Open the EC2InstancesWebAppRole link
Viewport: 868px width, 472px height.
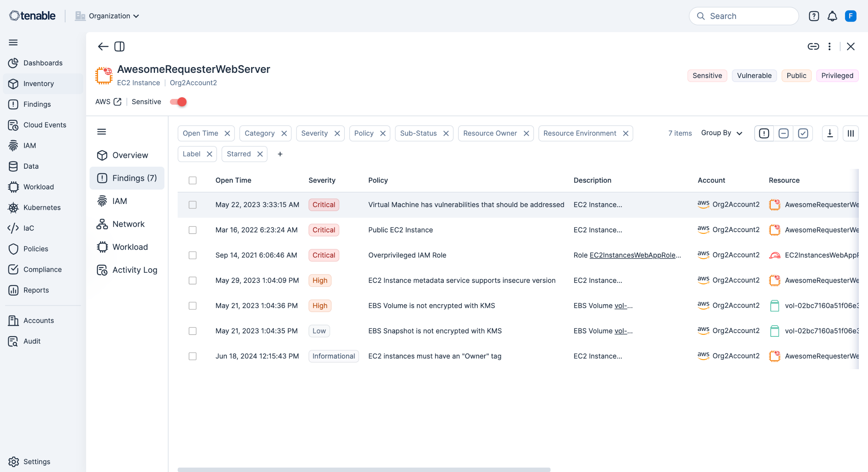[632, 255]
